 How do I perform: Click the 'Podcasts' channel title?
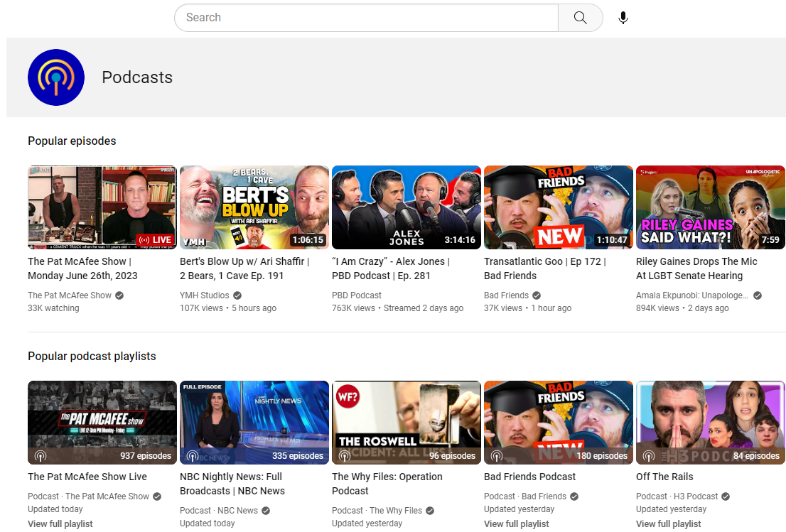[x=137, y=77]
